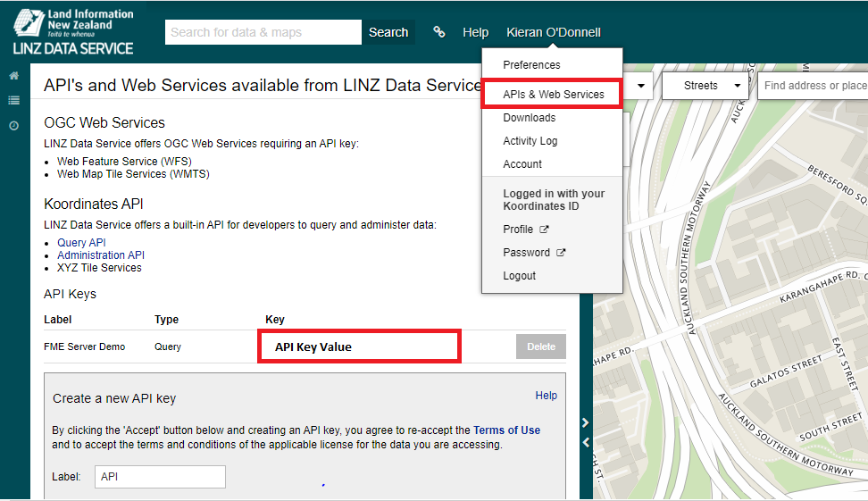Open Password from user menu
This screenshot has width=868, height=501.
pos(527,253)
